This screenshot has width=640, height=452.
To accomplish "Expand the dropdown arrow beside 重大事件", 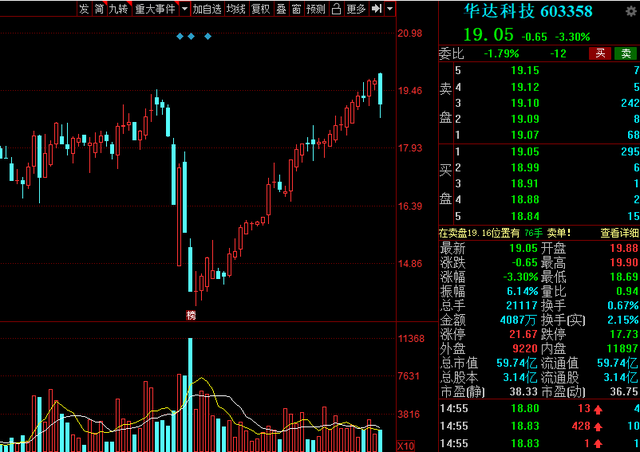I will 184,9.
